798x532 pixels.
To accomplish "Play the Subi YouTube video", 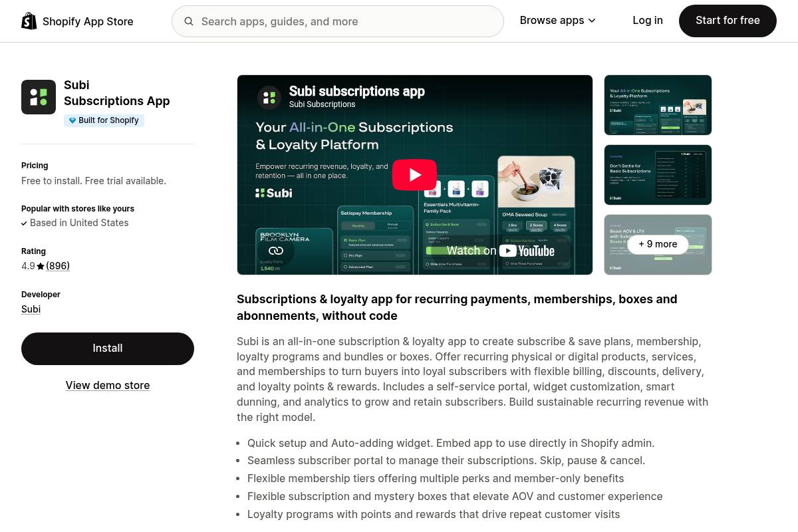I will (x=414, y=175).
